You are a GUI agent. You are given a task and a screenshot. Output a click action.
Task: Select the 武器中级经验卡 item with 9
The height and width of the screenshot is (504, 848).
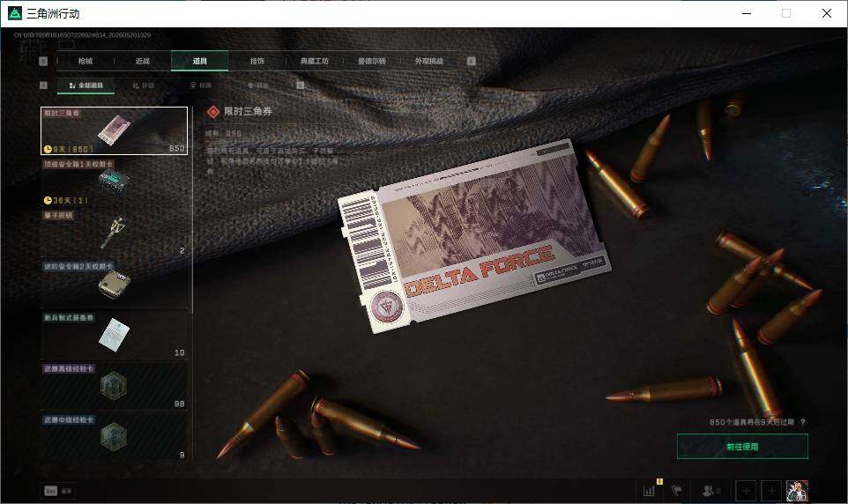tap(114, 437)
